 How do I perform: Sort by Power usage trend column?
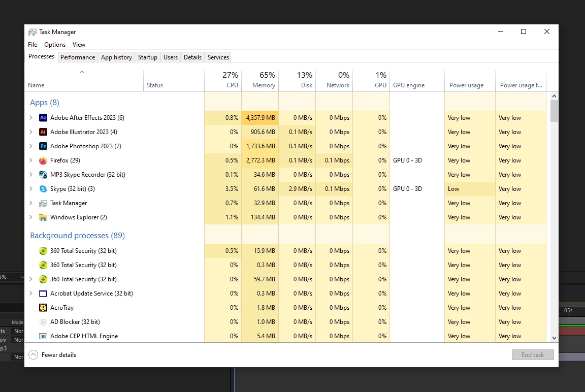[521, 81]
